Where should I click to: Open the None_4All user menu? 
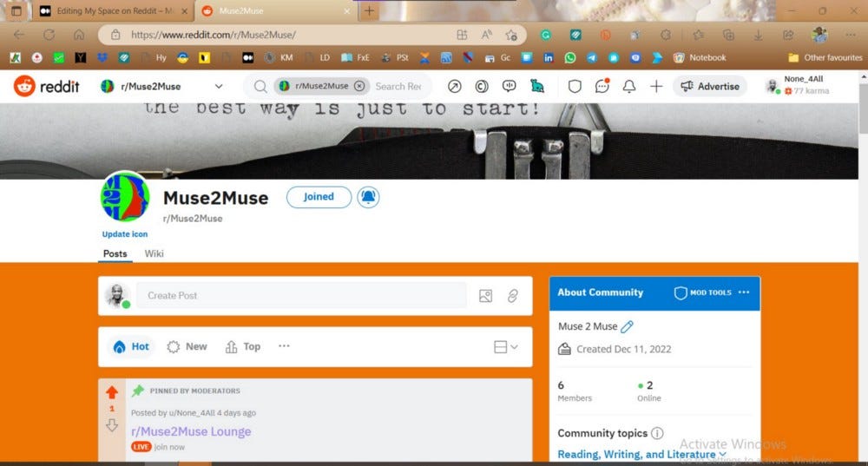(798, 85)
